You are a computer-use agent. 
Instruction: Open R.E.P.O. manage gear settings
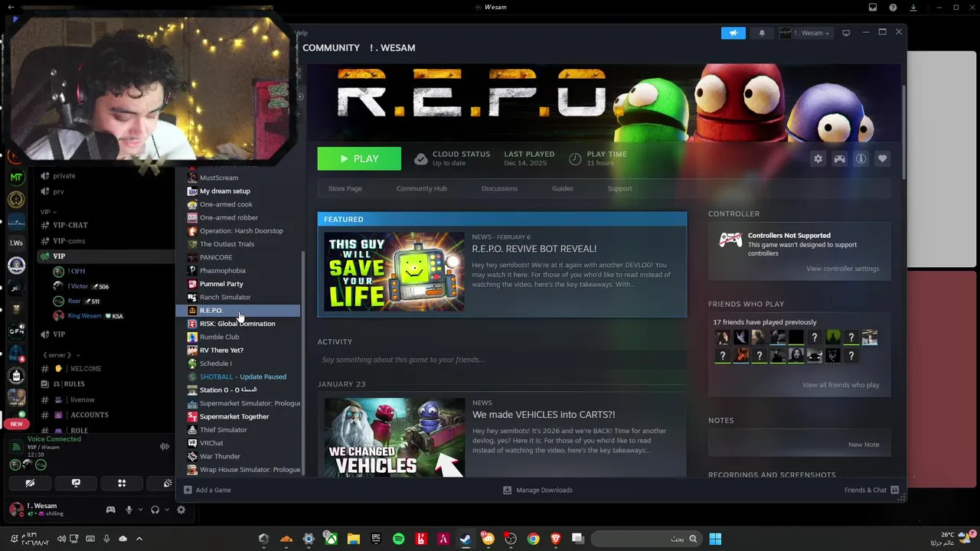818,158
